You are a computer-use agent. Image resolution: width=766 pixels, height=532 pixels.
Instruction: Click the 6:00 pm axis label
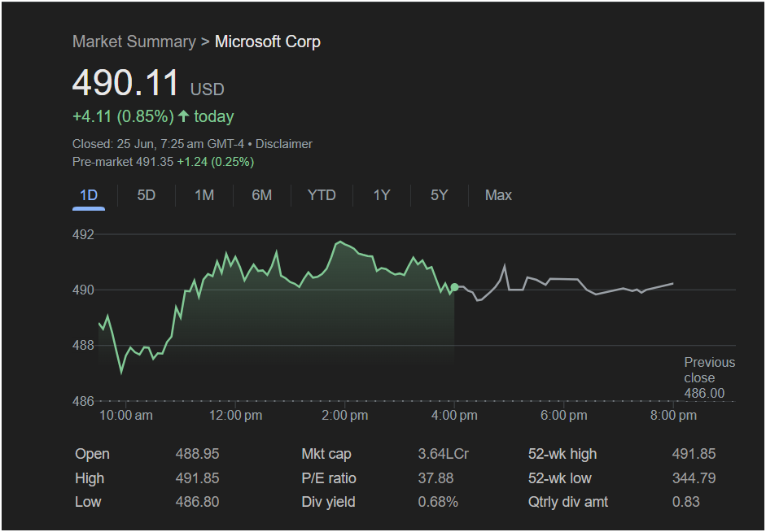click(x=564, y=416)
